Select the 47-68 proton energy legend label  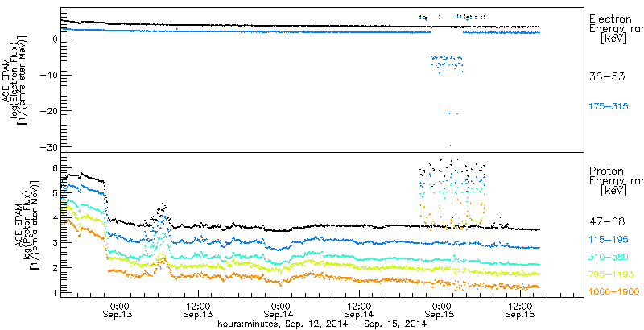point(607,221)
